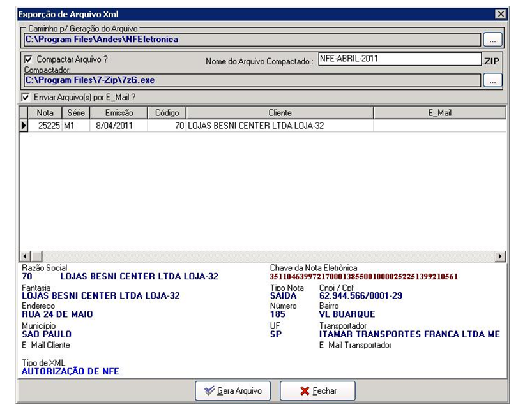Click the SAIDA tipo nota text
The height and width of the screenshot is (414, 532).
[x=284, y=296]
